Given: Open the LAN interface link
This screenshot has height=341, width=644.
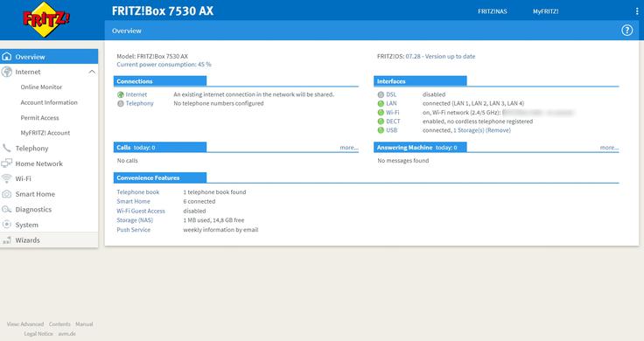Looking at the screenshot, I should (x=391, y=103).
